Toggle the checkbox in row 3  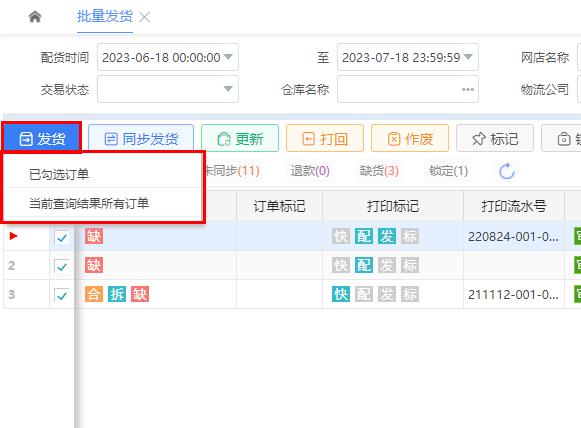(62, 295)
